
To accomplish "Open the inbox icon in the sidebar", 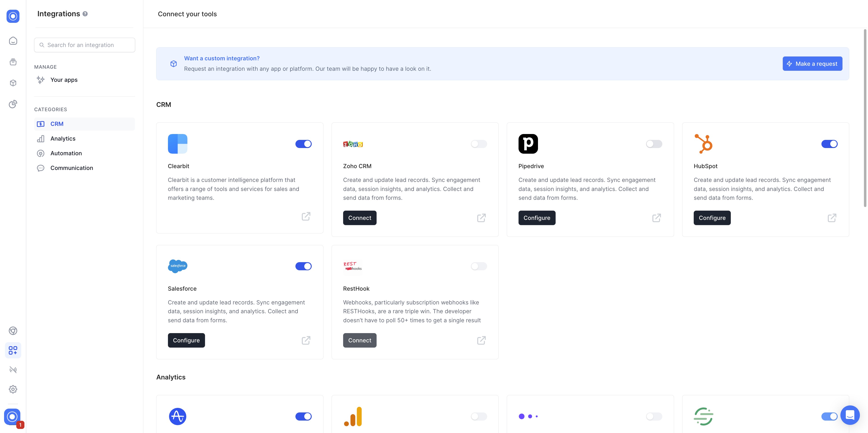I will pos(13,40).
